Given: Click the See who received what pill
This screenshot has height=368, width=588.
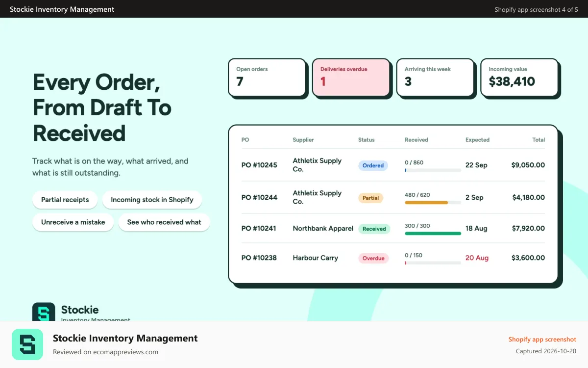Looking at the screenshot, I should [164, 222].
